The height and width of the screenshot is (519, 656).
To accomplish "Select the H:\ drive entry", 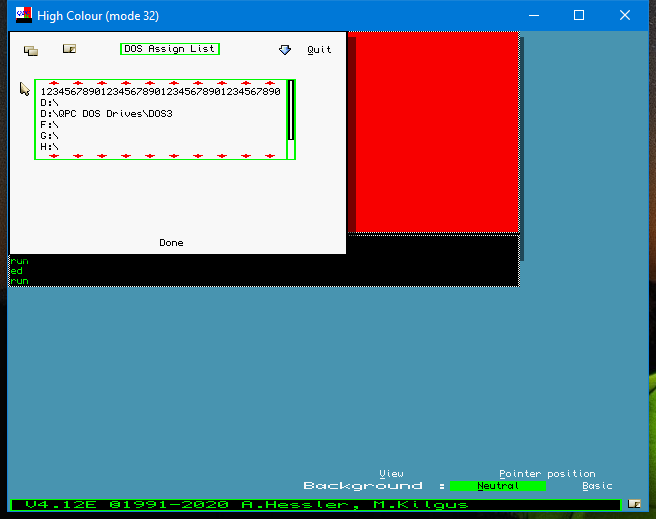I will (49, 147).
